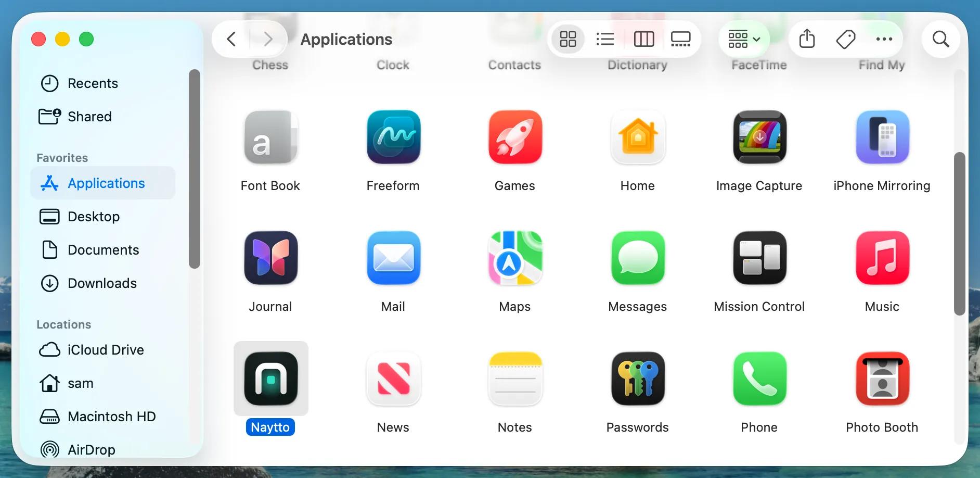Open the Group By dropdown in toolbar
Screen dimensions: 980x478
pos(744,39)
